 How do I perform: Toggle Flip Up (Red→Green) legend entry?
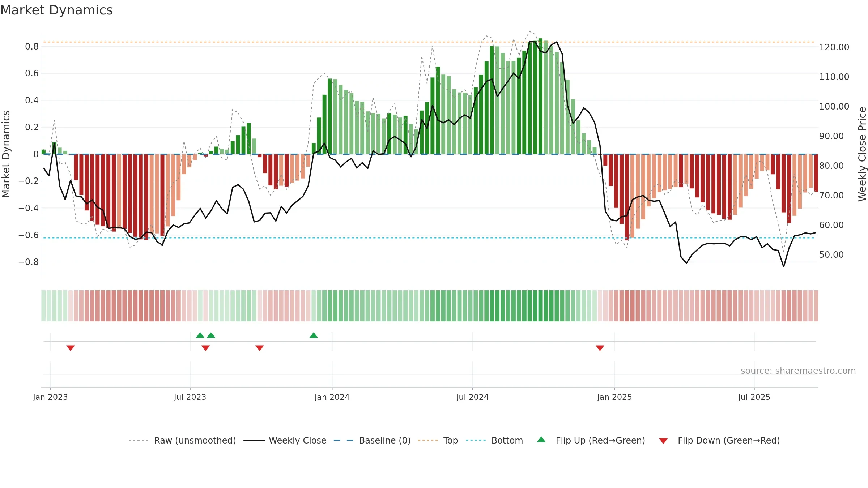tap(591, 440)
